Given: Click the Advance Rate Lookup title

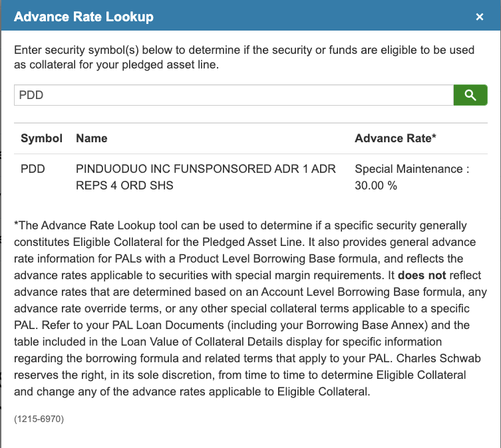Looking at the screenshot, I should click(84, 17).
